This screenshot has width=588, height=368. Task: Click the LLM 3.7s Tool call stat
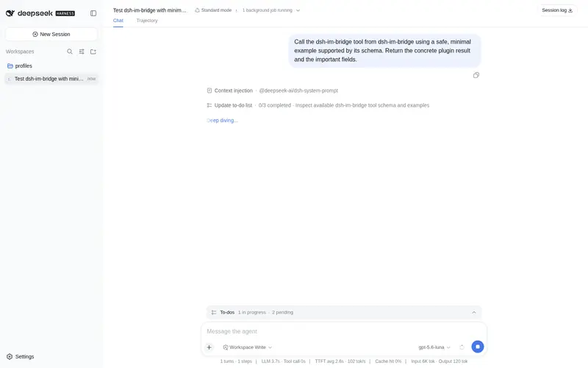[283, 361]
